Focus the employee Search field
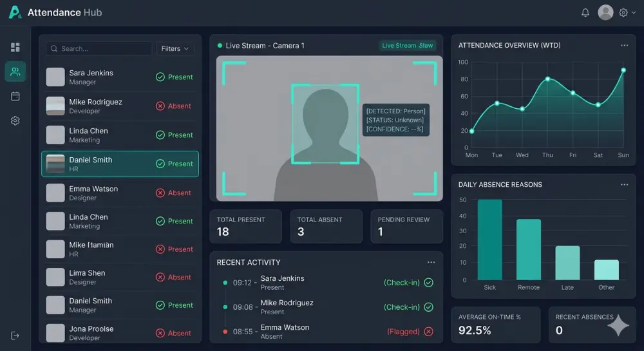This screenshot has width=644, height=351. [99, 48]
